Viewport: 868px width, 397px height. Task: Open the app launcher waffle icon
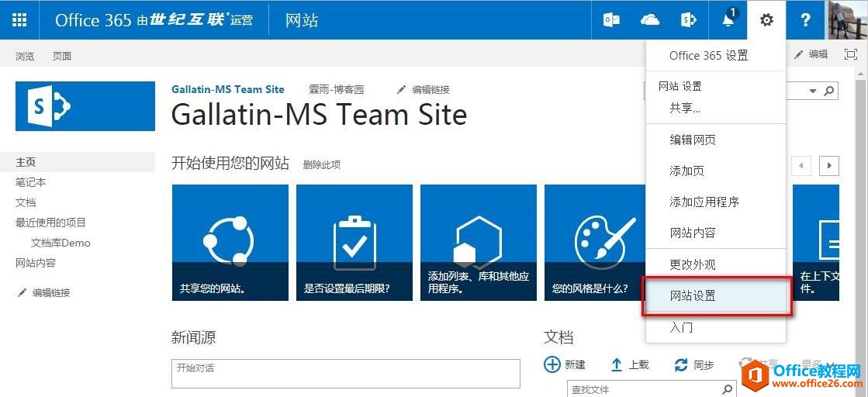[x=19, y=20]
